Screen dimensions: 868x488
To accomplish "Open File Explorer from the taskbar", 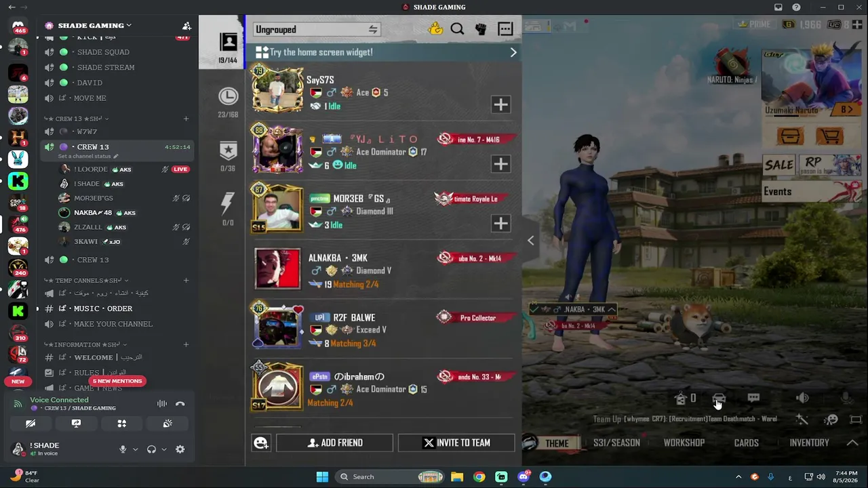I will [457, 476].
